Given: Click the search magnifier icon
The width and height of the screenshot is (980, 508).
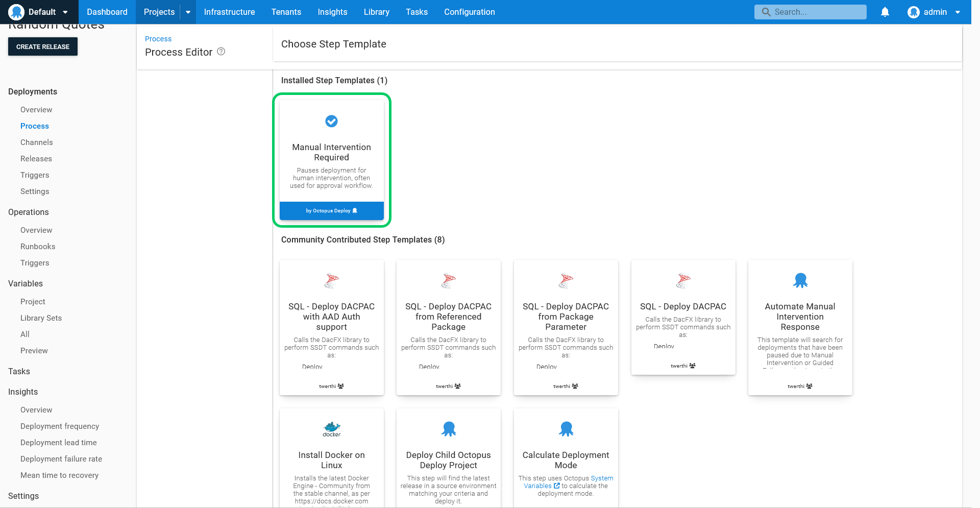Looking at the screenshot, I should click(x=766, y=12).
